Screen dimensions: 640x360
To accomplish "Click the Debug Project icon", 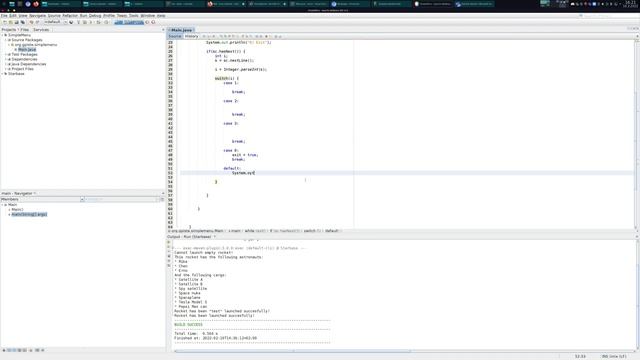I will [98, 22].
